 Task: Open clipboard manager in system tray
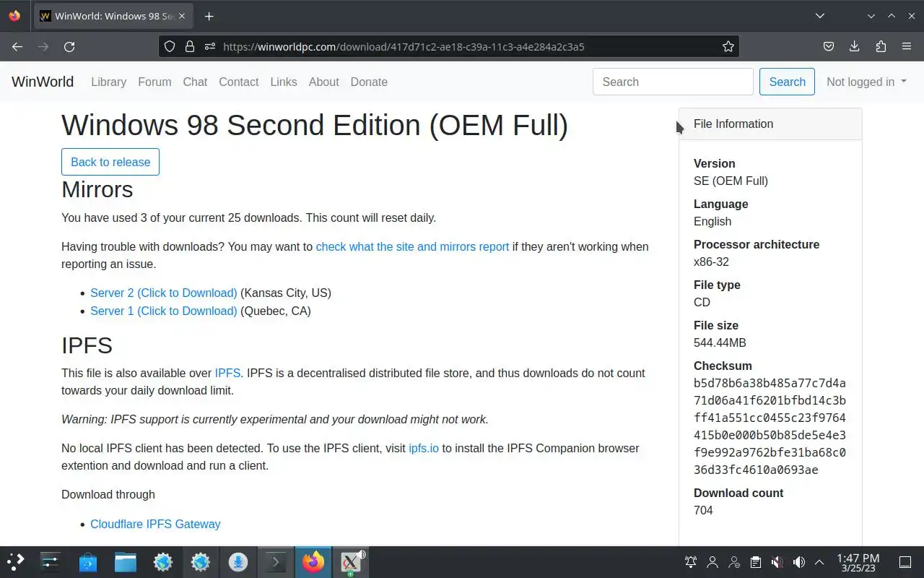[x=755, y=562]
